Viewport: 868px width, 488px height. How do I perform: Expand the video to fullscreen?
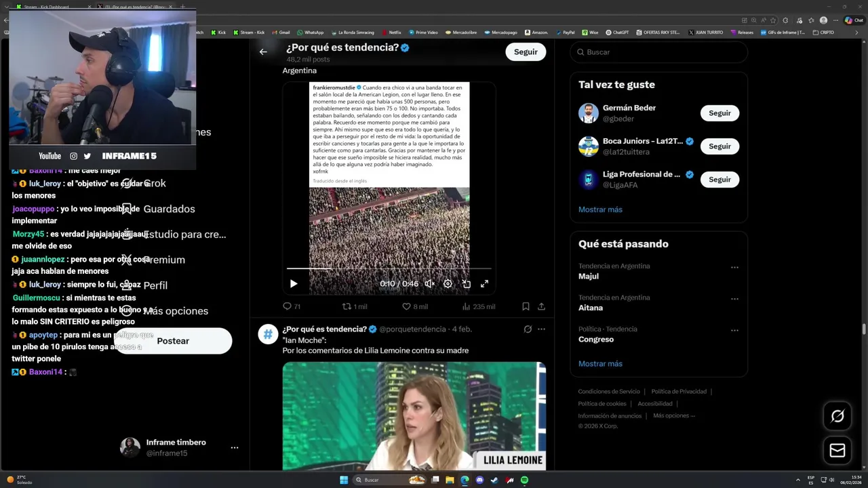pos(485,284)
